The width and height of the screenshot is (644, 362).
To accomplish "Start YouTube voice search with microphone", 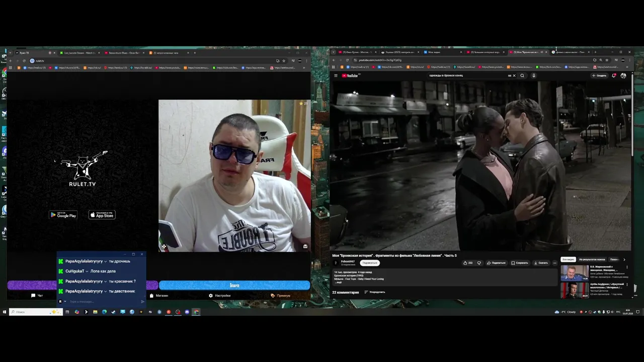I will (534, 76).
